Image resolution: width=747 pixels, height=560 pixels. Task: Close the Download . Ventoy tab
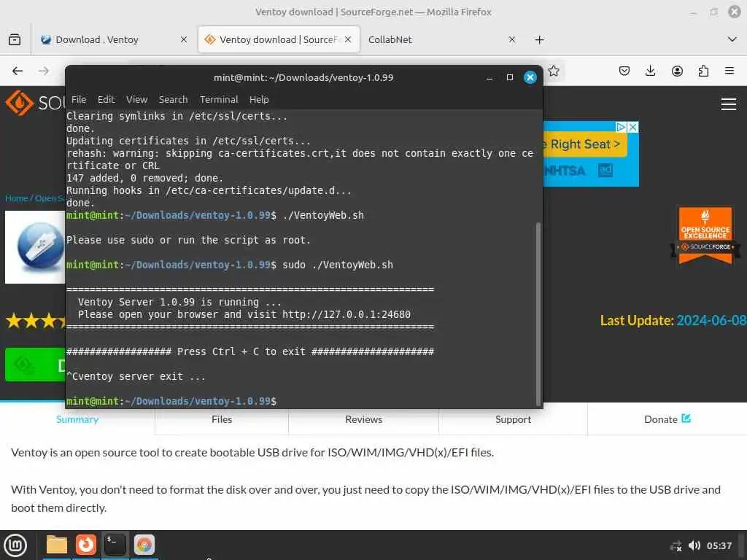183,39
